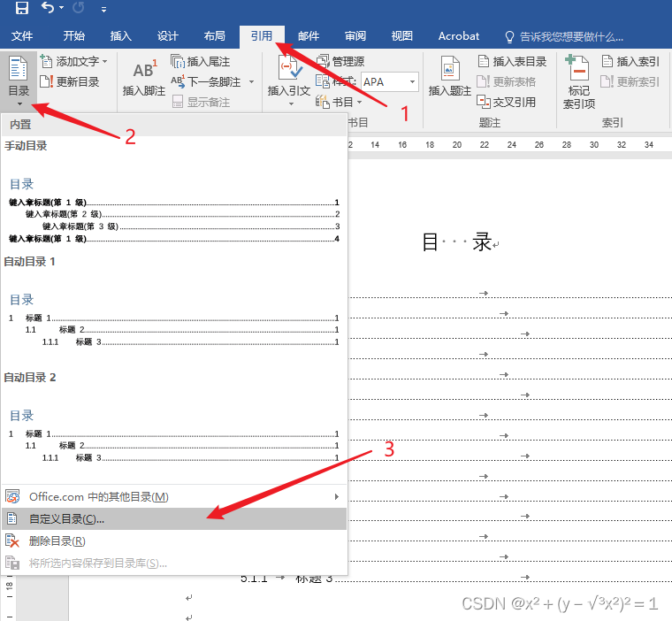Viewport: 672px width, 621px height.
Task: Click the 删除目录 icon with red X
Action: coord(12,541)
